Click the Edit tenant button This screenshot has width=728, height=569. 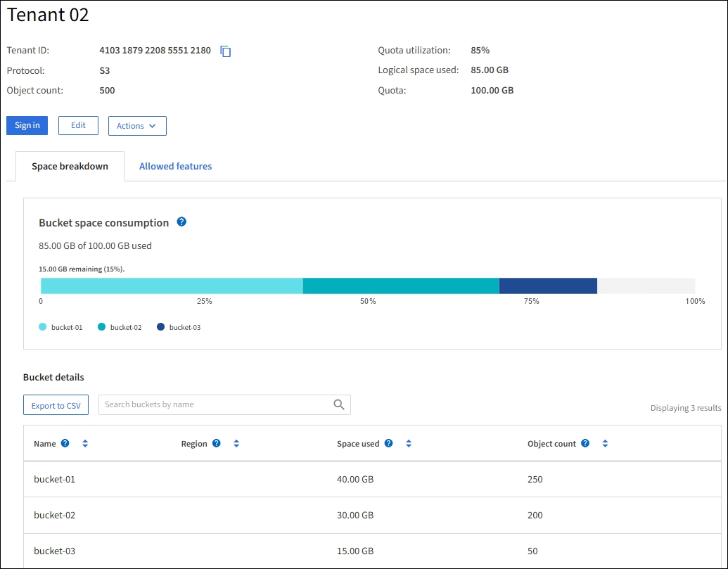pos(78,125)
